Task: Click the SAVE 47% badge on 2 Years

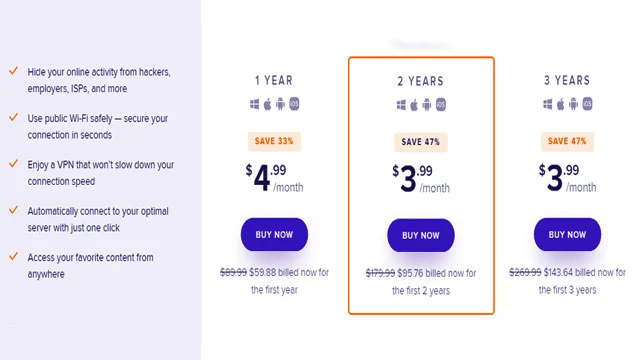Action: [421, 142]
